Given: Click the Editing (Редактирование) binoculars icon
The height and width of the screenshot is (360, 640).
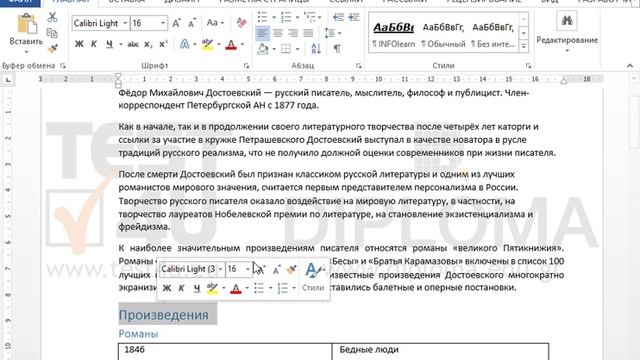Looking at the screenshot, I should [x=567, y=20].
